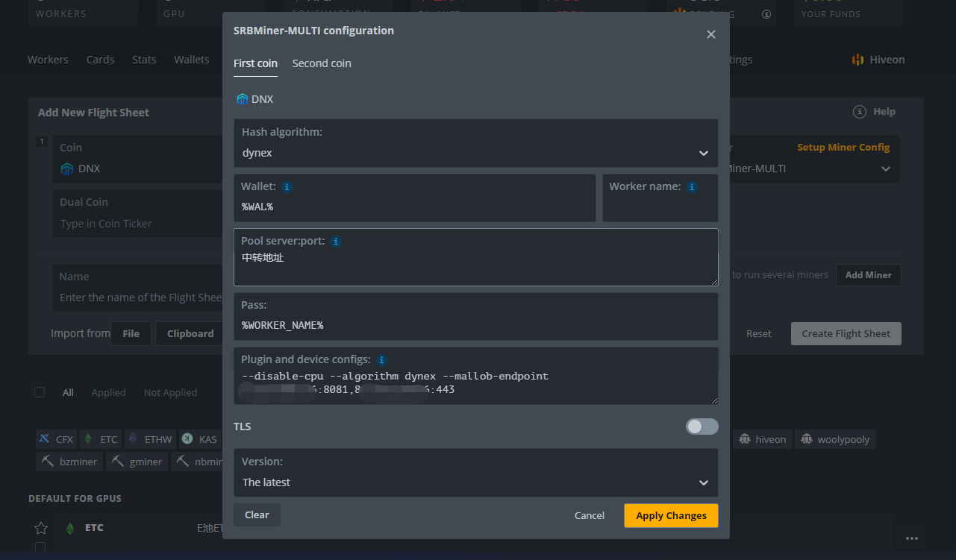Filter by woolypooly pool tag

click(x=835, y=439)
